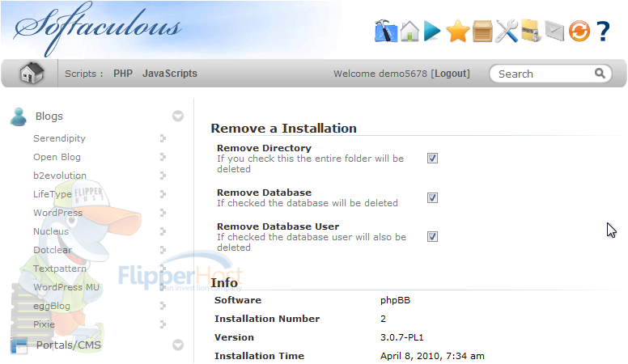Open Dotclear script page
The image size is (628, 364).
(53, 250)
